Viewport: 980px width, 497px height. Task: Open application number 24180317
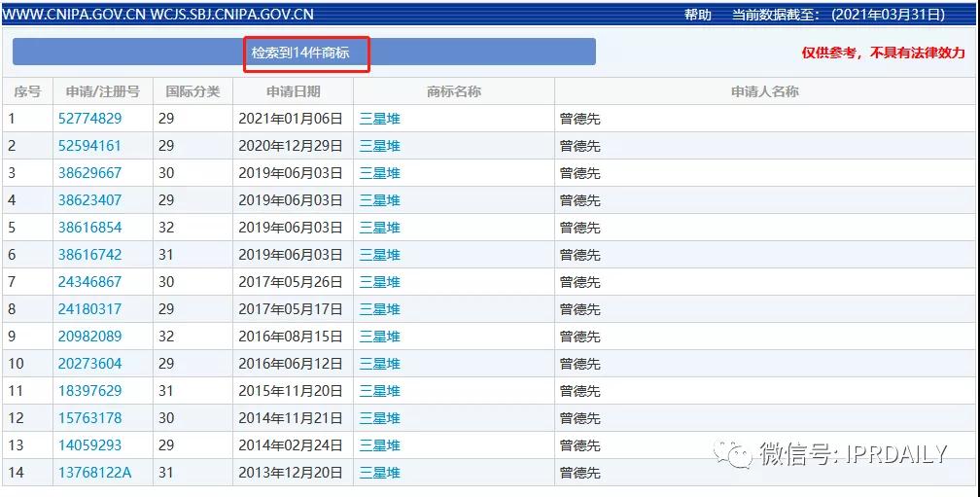pos(90,309)
